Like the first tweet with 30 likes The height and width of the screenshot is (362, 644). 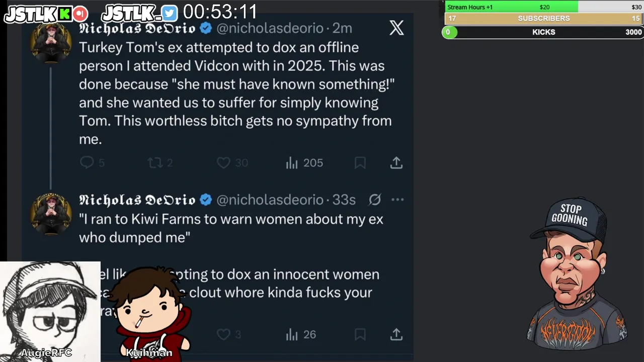(223, 162)
